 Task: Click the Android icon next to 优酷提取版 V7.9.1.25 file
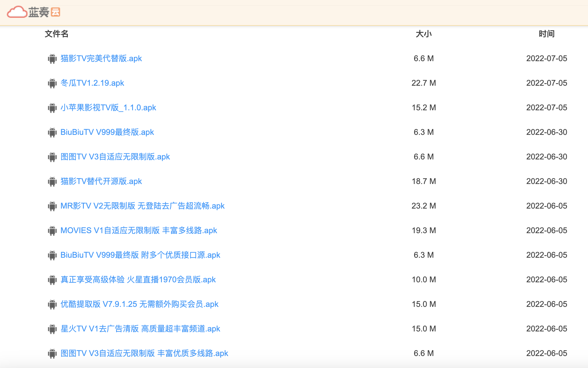[x=52, y=304]
